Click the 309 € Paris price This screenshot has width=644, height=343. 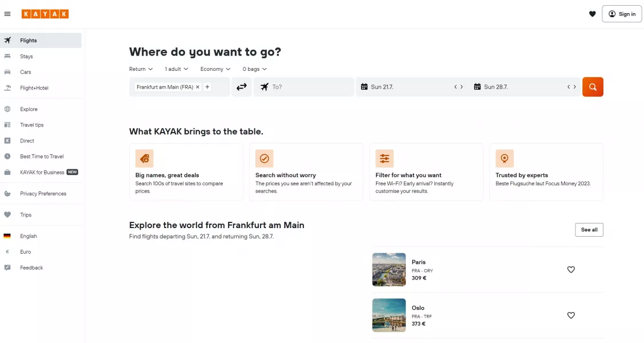[x=419, y=278]
